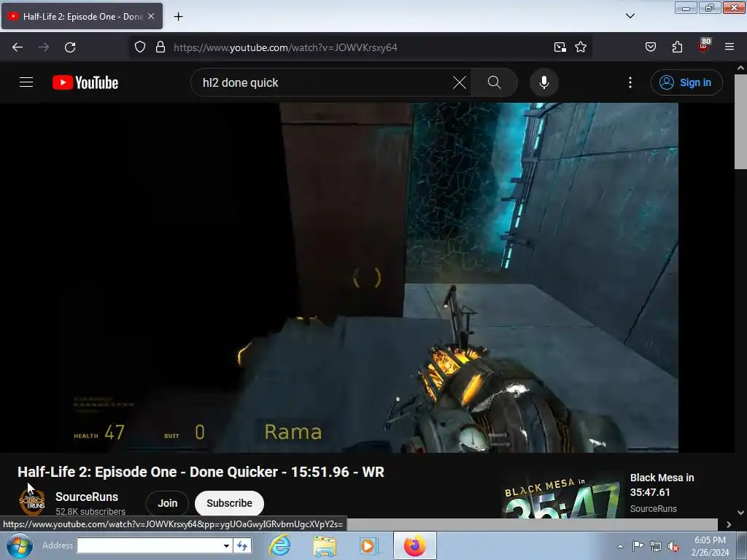This screenshot has width=747, height=560.
Task: Join the SourceRuns channel membership
Action: 167,503
